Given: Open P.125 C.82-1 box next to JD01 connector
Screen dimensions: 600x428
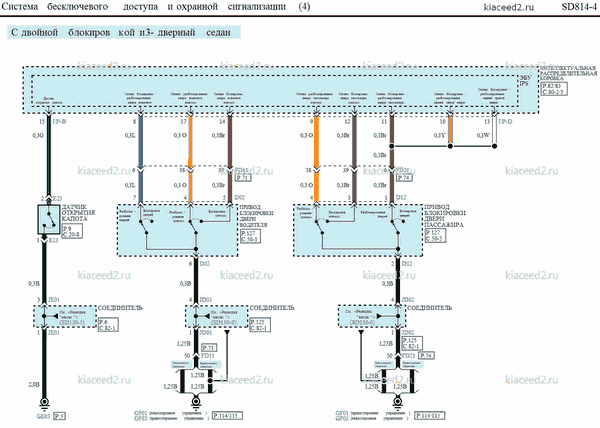Looking at the screenshot, I should pyautogui.click(x=260, y=325).
